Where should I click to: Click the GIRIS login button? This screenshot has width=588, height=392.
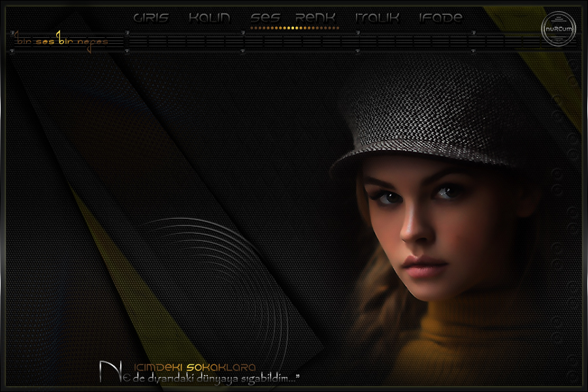point(150,18)
